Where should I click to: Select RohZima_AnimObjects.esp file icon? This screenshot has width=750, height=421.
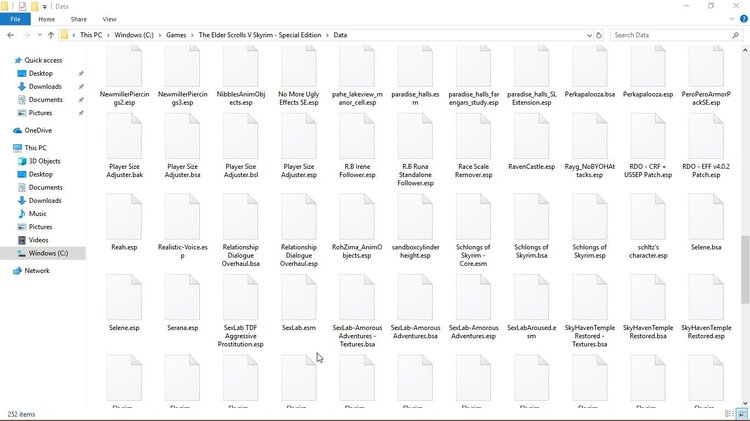[x=357, y=217]
